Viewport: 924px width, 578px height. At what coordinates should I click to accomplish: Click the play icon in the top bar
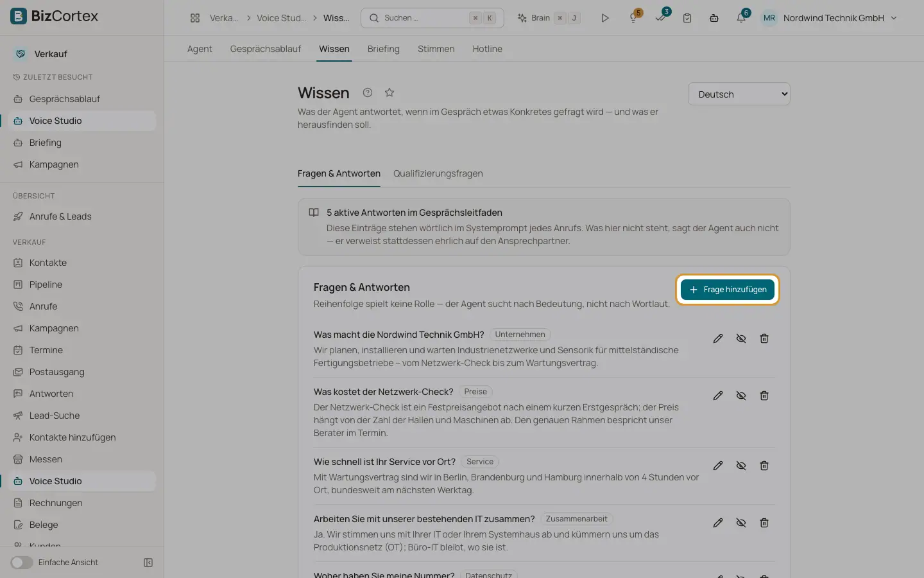coord(605,18)
